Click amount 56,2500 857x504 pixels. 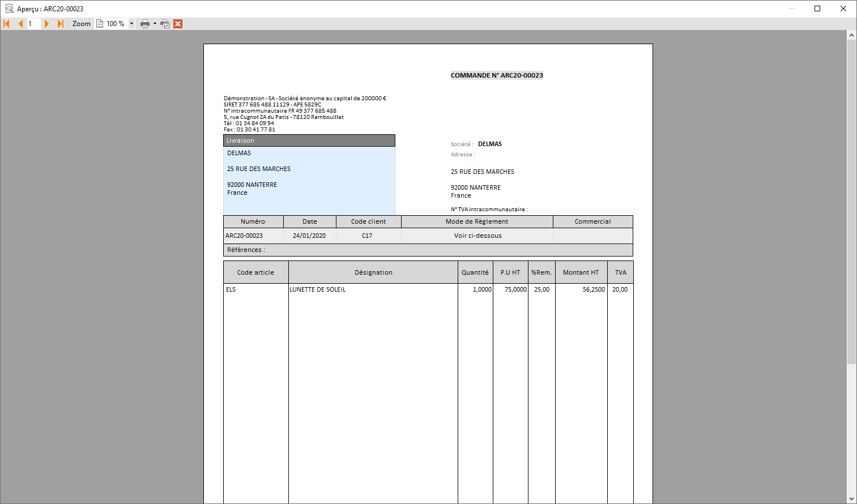coord(594,289)
